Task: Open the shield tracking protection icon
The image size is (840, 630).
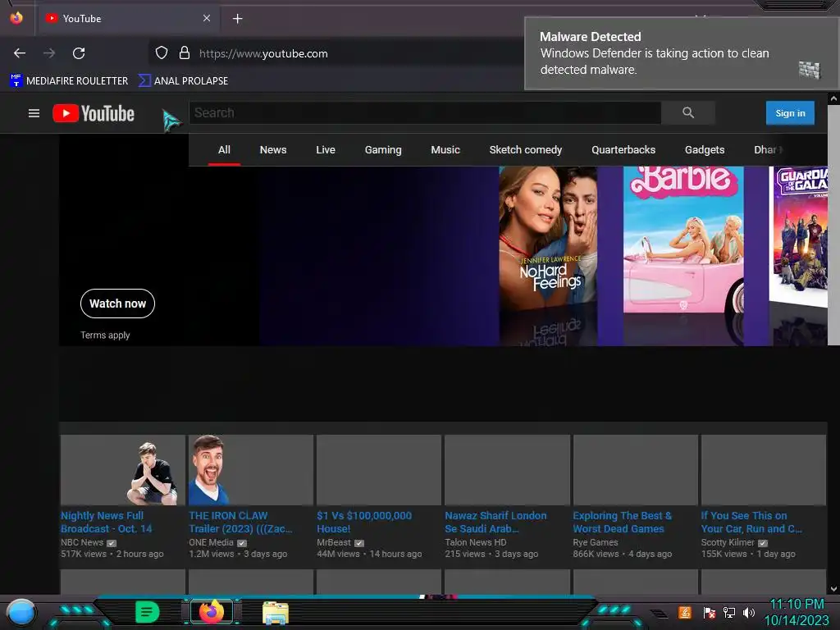Action: point(162,53)
